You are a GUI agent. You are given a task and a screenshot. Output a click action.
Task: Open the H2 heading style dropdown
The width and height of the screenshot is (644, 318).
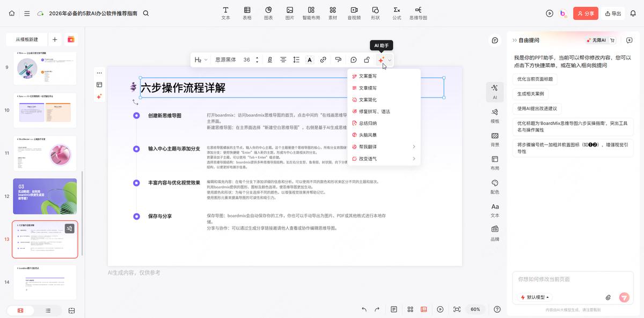coord(201,60)
